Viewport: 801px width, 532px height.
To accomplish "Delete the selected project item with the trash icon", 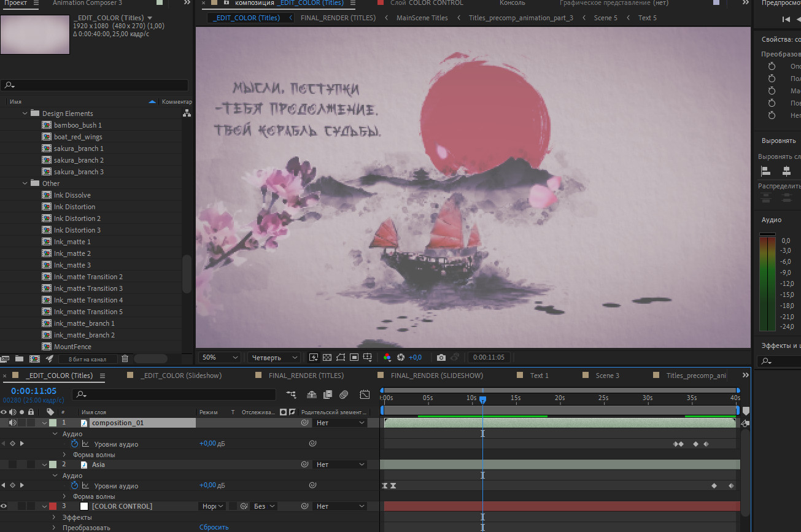I will [125, 358].
